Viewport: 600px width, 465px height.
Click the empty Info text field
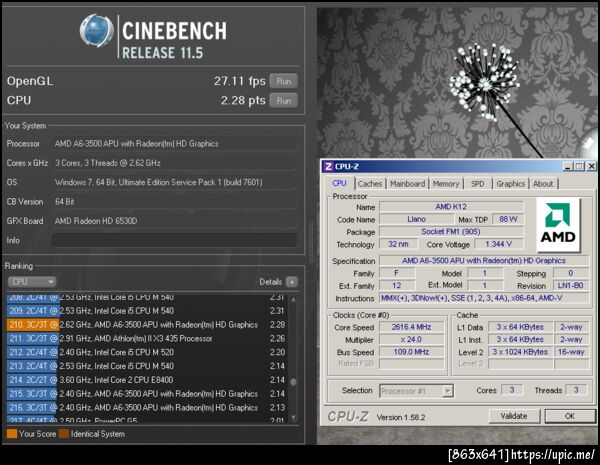[174, 240]
